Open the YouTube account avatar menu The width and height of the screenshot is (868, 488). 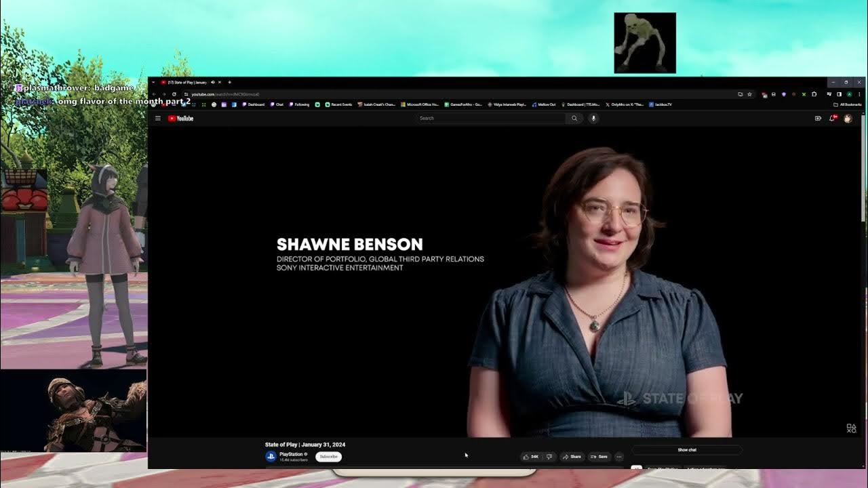[x=848, y=118]
